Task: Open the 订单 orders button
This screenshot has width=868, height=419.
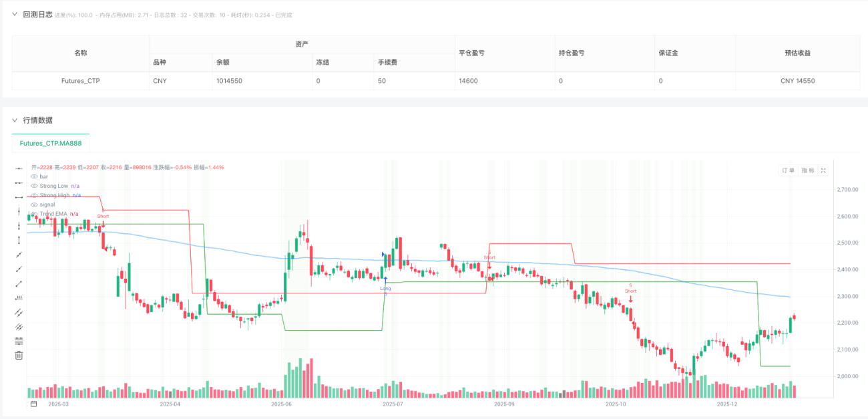Action: (788, 170)
